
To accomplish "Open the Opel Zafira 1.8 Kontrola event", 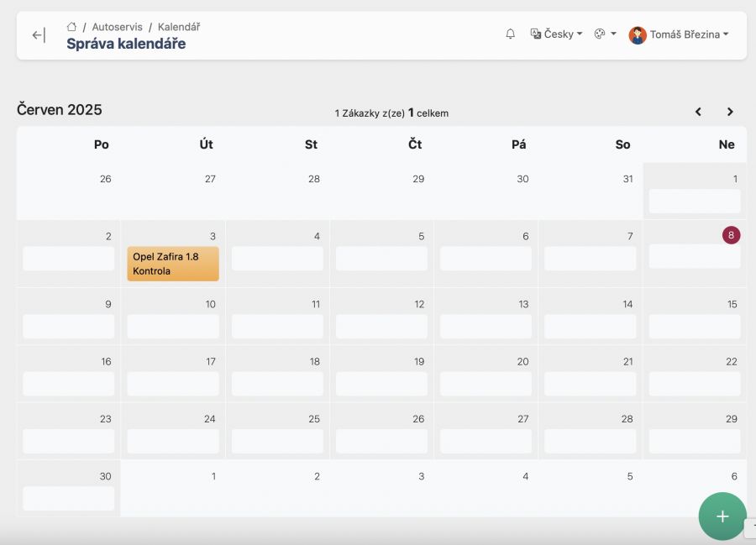I will click(172, 262).
